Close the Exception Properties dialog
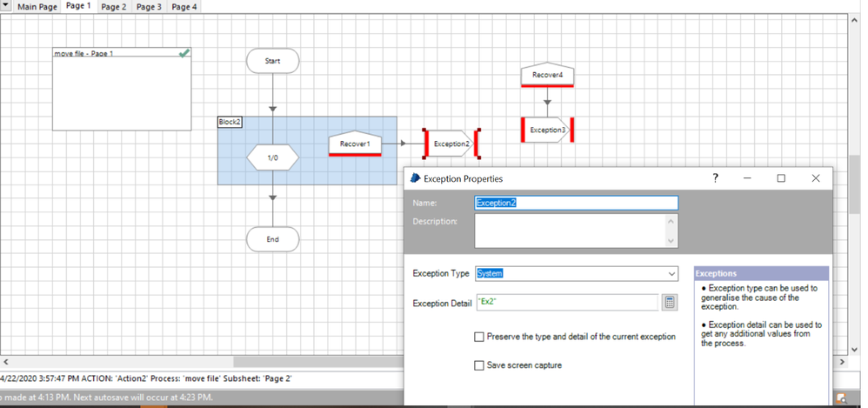Image resolution: width=868 pixels, height=408 pixels. [x=816, y=178]
